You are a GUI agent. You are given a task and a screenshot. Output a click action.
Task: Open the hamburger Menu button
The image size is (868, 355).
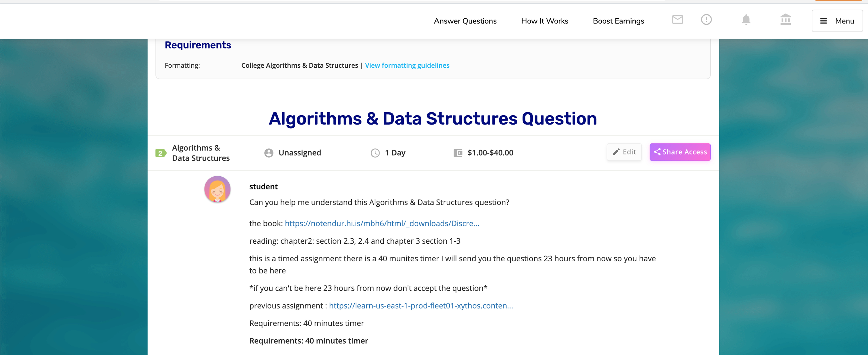tap(837, 21)
